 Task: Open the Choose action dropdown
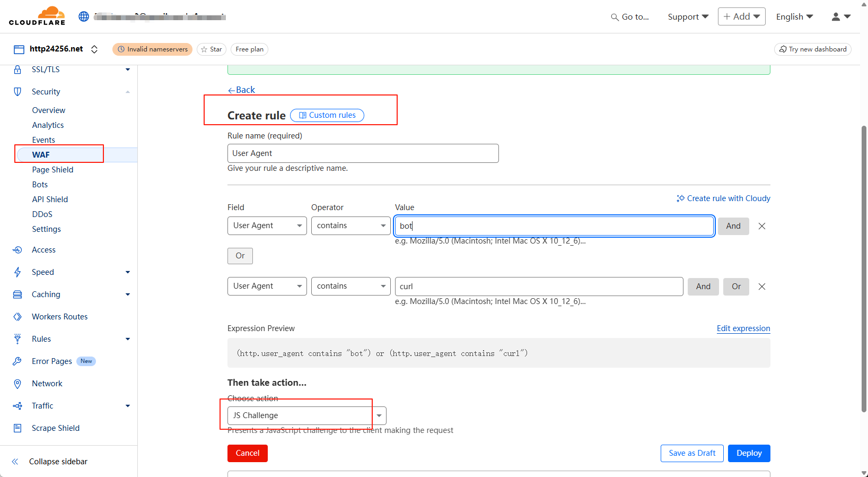click(x=307, y=415)
